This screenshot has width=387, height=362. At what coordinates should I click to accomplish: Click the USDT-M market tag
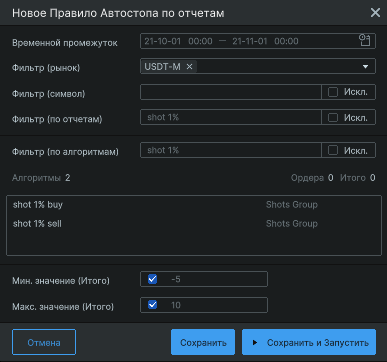tap(163, 67)
